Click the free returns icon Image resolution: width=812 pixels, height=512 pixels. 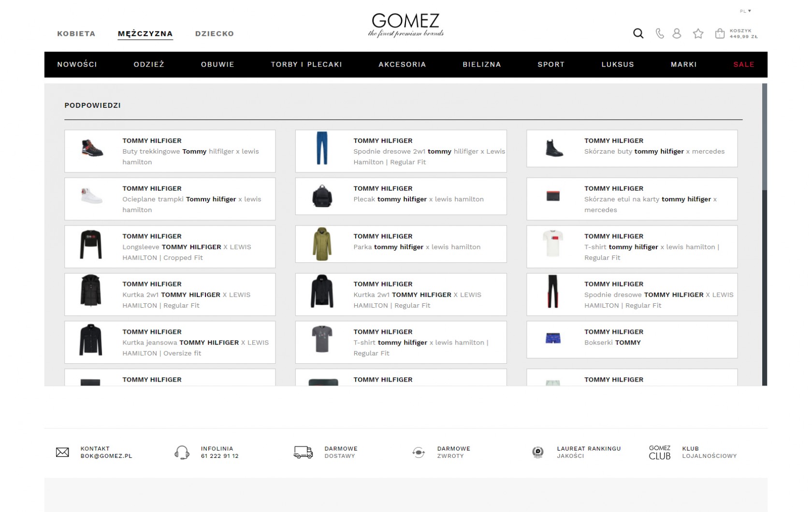click(x=419, y=452)
